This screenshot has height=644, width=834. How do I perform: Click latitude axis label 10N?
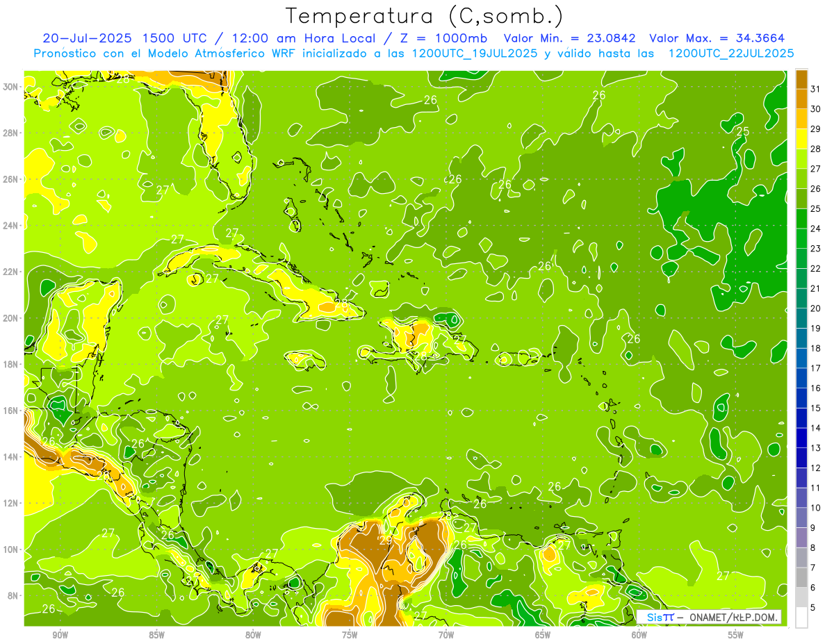tap(11, 550)
